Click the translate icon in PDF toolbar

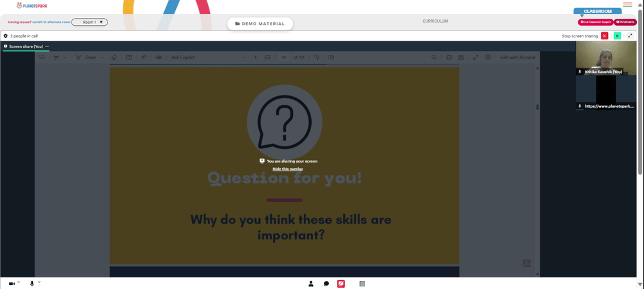(158, 57)
